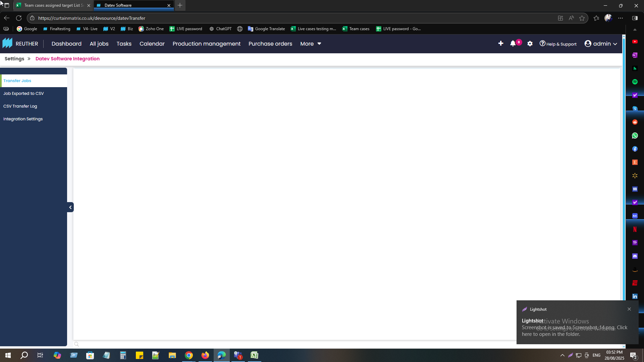Show hidden system tray icons chevron
644x362 pixels.
pos(562,355)
